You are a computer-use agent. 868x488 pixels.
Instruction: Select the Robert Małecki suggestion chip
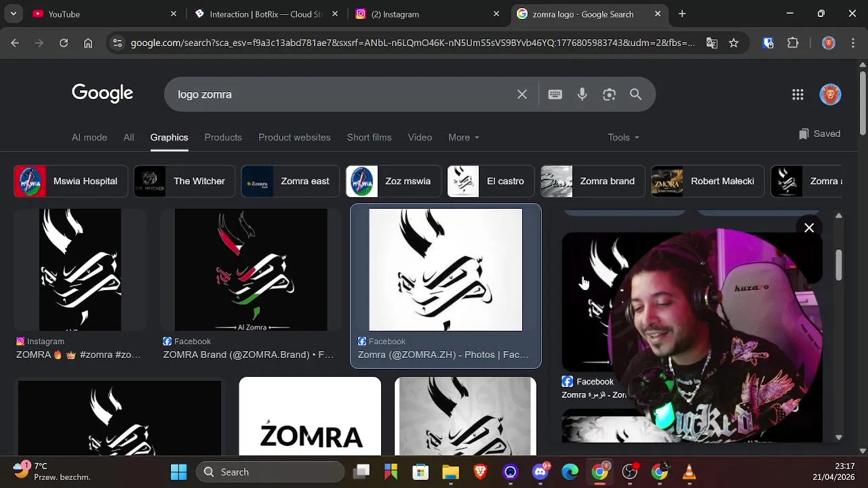[x=707, y=181]
